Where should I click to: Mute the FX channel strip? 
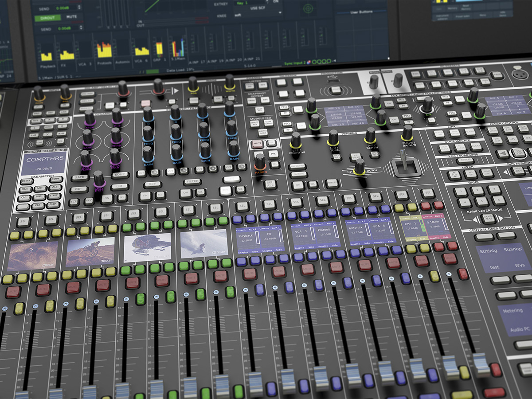[x=279, y=271]
